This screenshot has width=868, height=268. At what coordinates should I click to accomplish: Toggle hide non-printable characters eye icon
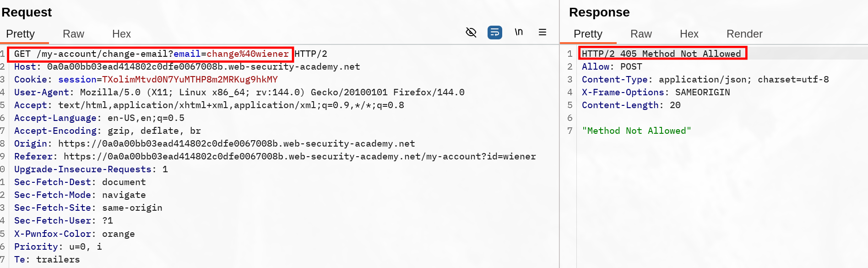click(471, 33)
